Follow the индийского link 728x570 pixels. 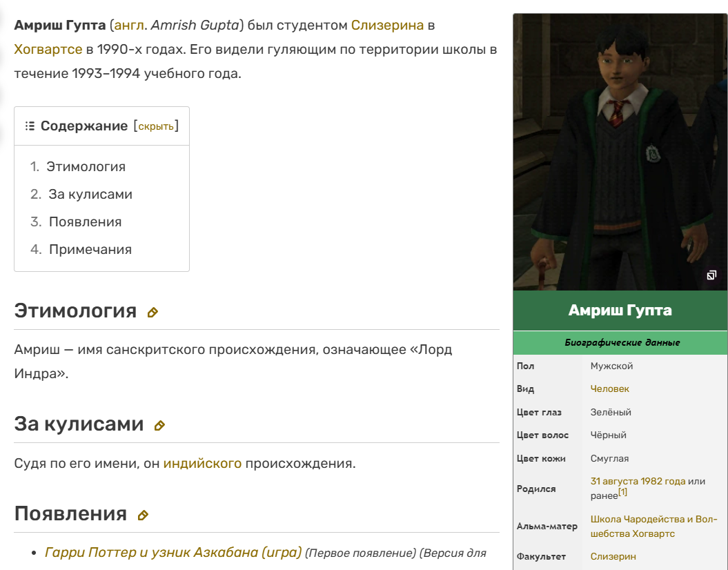202,463
